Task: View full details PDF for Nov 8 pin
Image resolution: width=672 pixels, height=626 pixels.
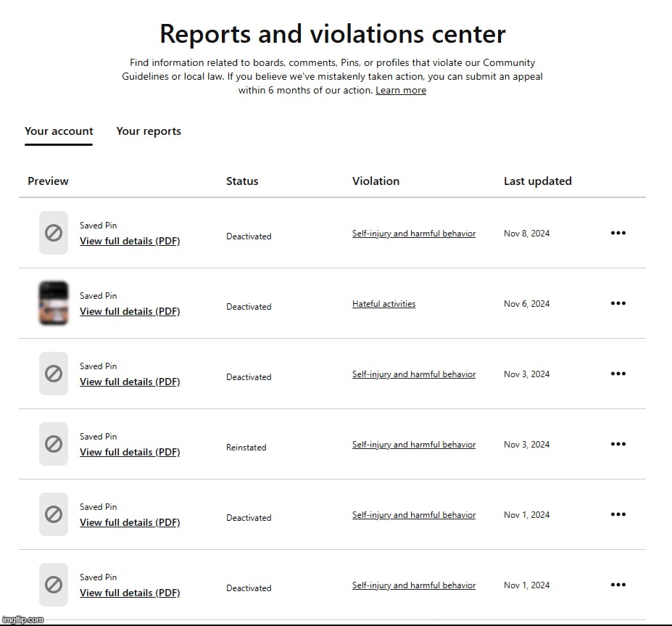Action: (x=130, y=241)
